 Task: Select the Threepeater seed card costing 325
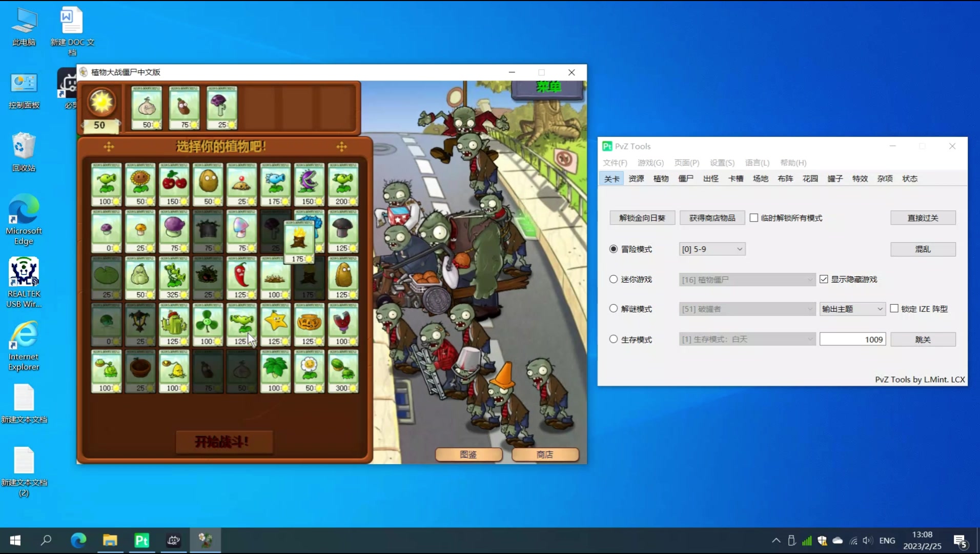[174, 278]
